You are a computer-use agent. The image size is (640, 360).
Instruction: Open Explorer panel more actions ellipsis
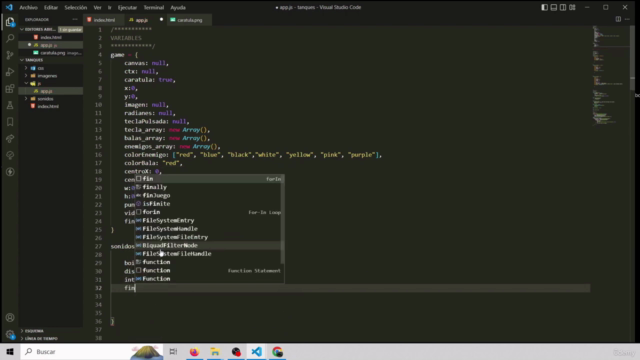75,19
